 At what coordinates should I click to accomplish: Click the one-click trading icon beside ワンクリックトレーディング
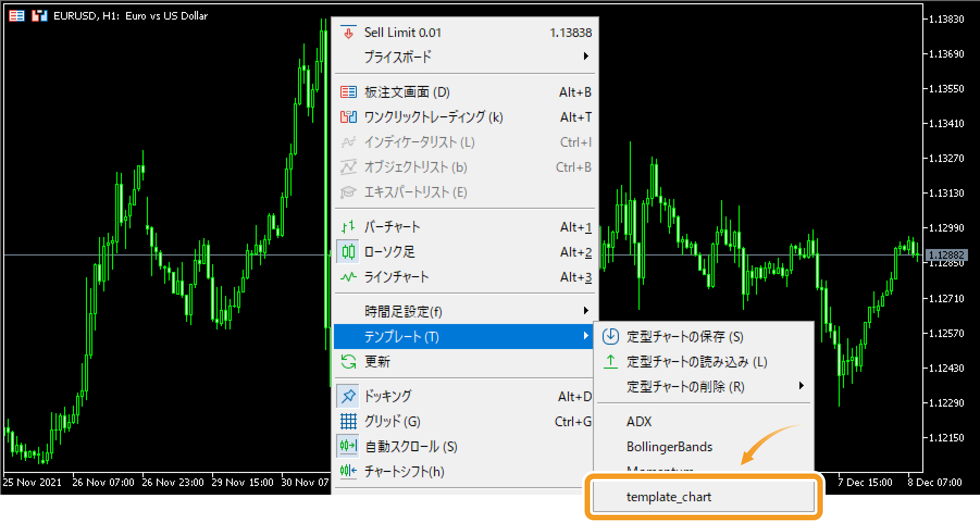point(349,117)
